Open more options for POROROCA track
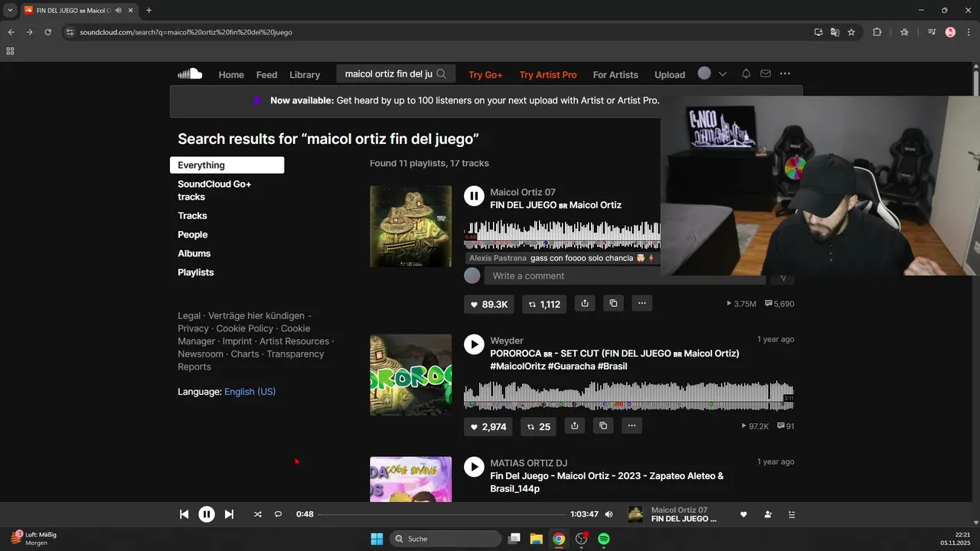Image resolution: width=980 pixels, height=551 pixels. tap(632, 426)
